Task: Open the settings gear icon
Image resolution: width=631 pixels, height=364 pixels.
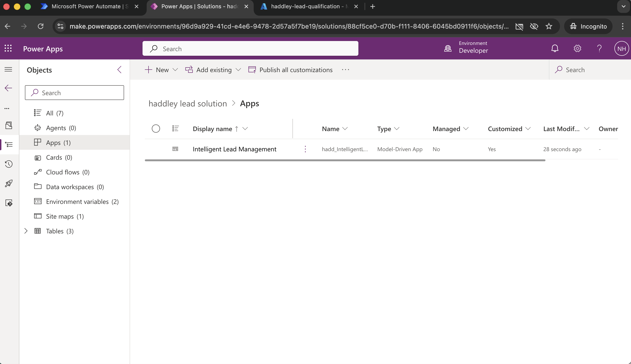Action: (x=577, y=48)
